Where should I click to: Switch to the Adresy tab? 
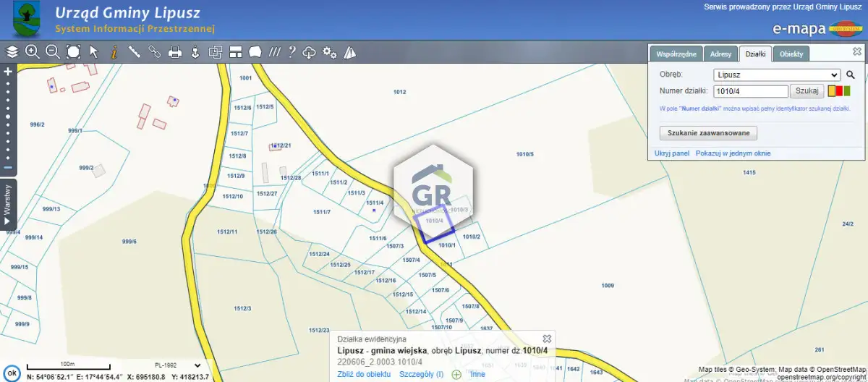[x=720, y=54]
